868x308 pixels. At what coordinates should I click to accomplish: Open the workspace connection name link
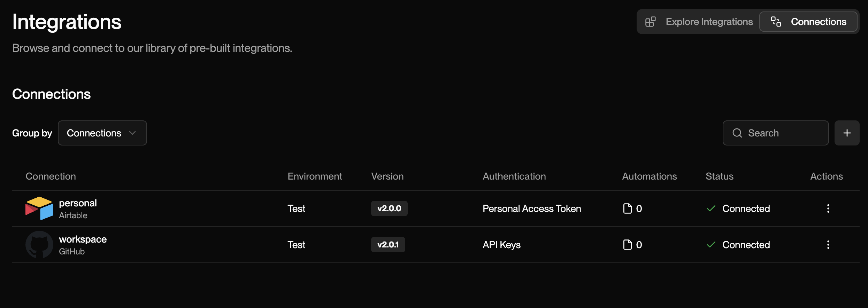coord(83,239)
